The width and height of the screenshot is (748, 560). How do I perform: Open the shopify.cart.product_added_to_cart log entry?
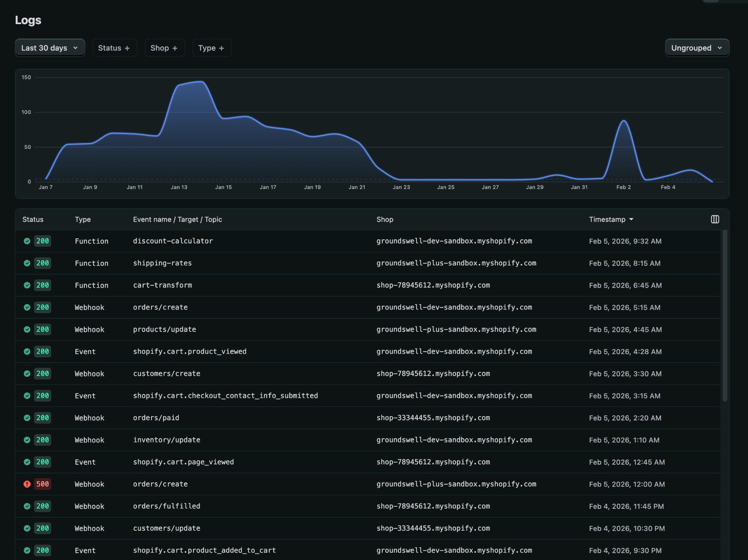pyautogui.click(x=367, y=550)
